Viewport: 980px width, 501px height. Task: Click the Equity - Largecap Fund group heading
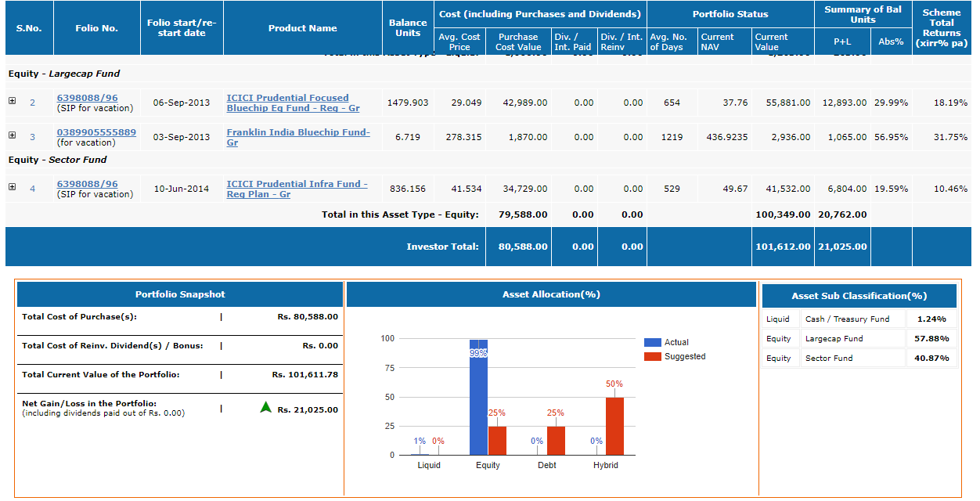pos(64,74)
